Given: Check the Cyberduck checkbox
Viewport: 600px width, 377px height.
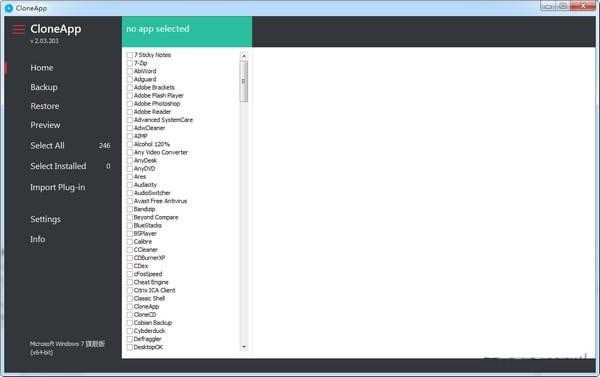Looking at the screenshot, I should tap(130, 331).
